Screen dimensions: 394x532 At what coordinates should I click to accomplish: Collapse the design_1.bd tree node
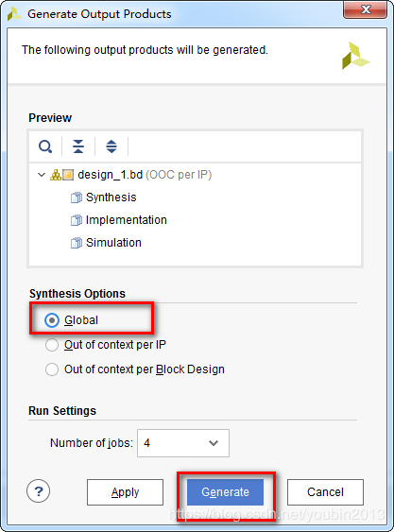42,175
